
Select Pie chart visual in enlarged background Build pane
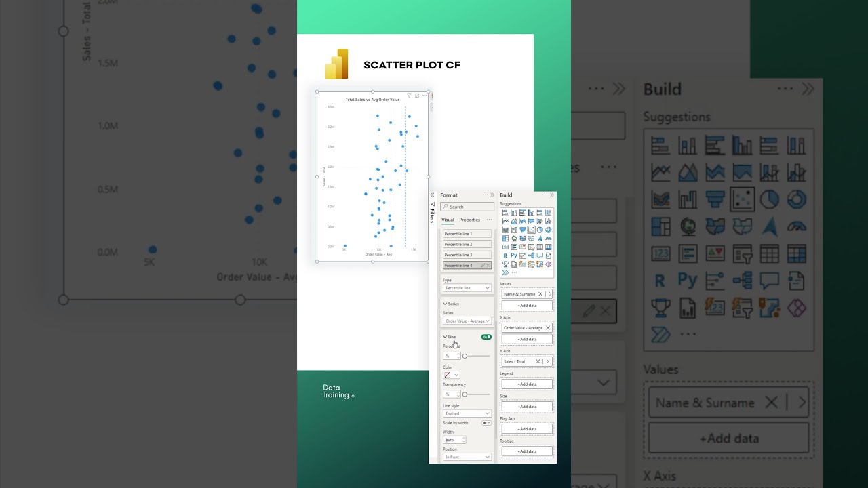click(769, 199)
